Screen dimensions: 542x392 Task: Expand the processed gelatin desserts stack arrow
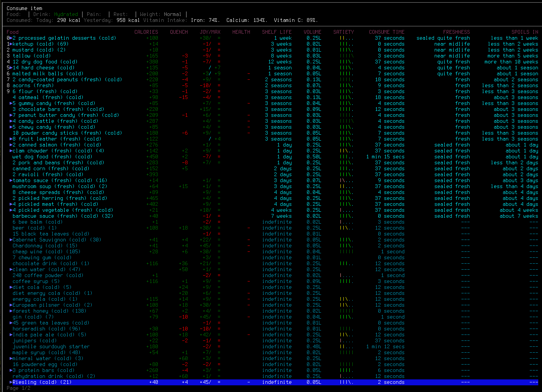(11, 38)
